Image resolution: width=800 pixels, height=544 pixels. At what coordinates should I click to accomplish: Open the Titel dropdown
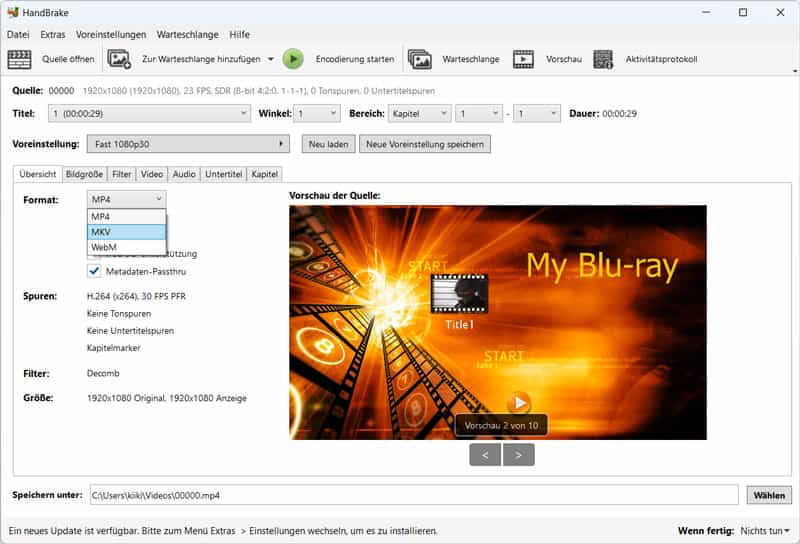[x=149, y=113]
